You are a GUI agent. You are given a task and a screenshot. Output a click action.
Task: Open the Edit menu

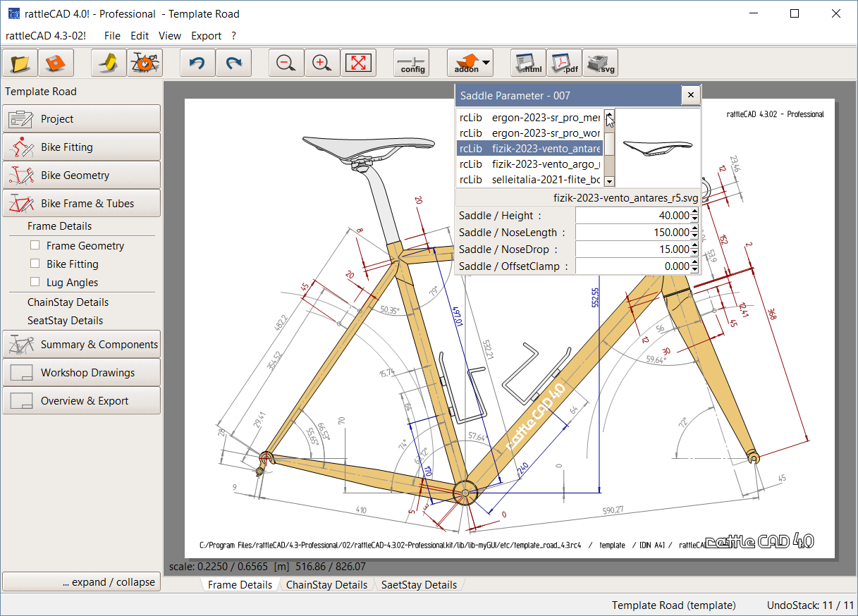[x=140, y=36]
